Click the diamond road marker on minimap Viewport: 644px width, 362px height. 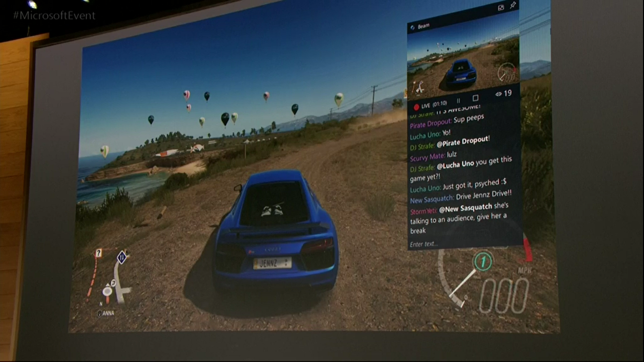pyautogui.click(x=121, y=257)
